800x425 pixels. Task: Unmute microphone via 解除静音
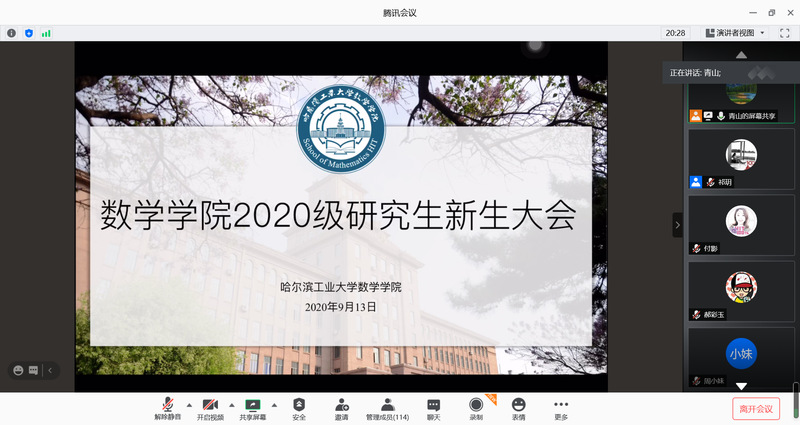click(x=167, y=408)
